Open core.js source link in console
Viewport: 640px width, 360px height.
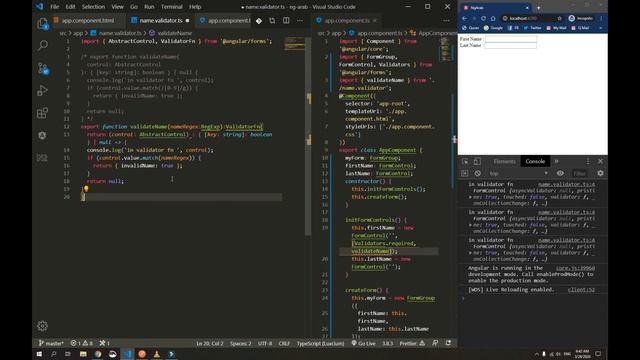(575, 268)
